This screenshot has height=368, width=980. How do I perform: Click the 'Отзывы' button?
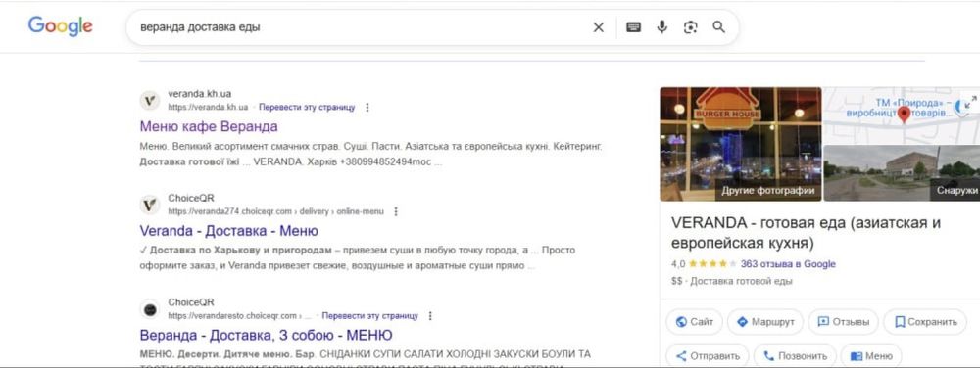pos(843,322)
